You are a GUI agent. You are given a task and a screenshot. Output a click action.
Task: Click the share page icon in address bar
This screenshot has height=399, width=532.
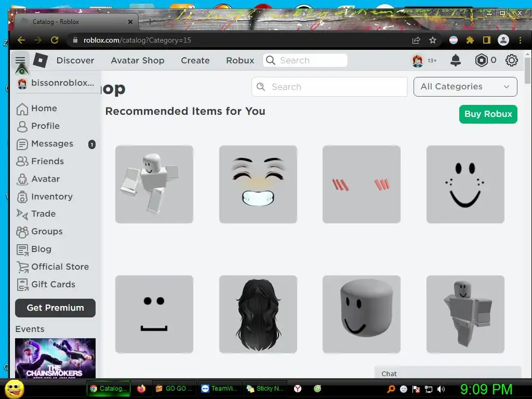coord(416,41)
